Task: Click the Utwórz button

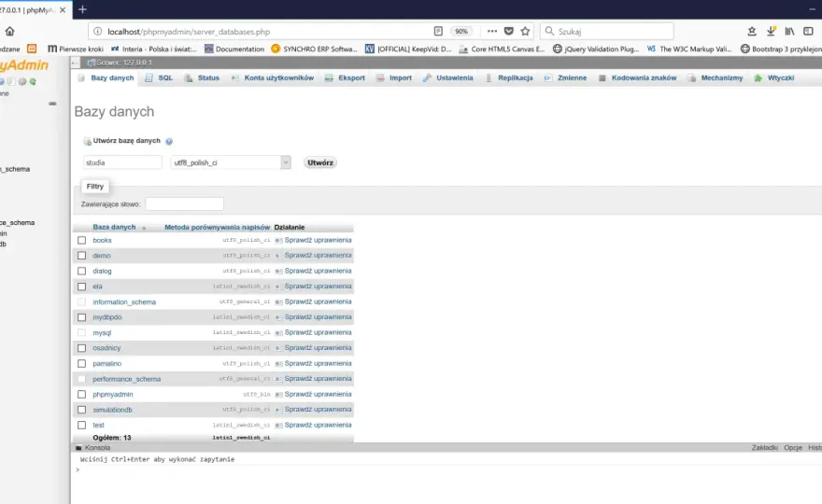Action: point(320,162)
